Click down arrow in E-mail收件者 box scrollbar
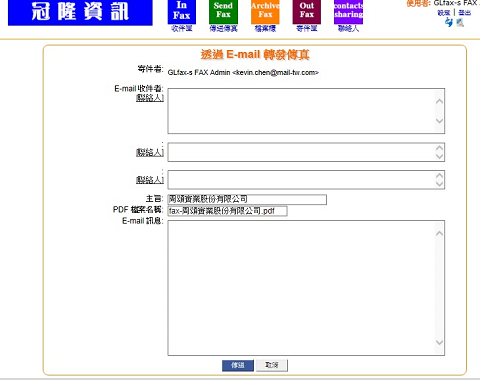Image resolution: width=480 pixels, height=380 pixels. [439, 121]
